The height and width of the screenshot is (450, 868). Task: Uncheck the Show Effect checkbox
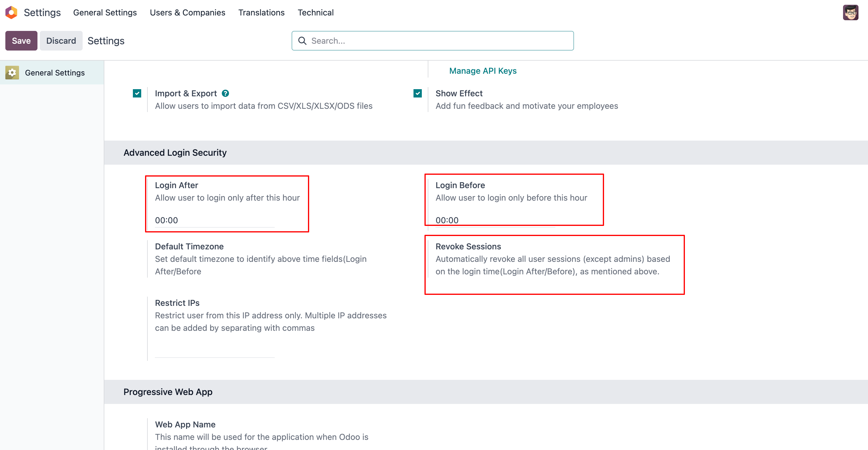[x=417, y=93]
